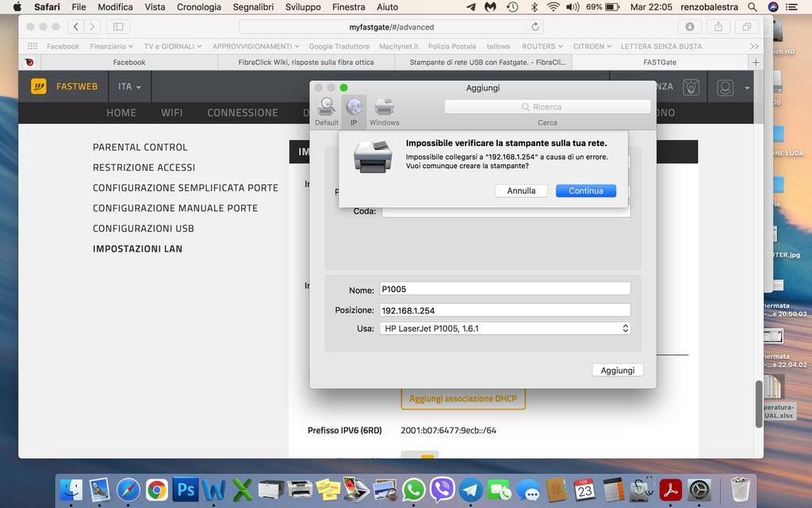This screenshot has width=812, height=508.
Task: Switch to the Windows printer tab
Action: [x=385, y=111]
